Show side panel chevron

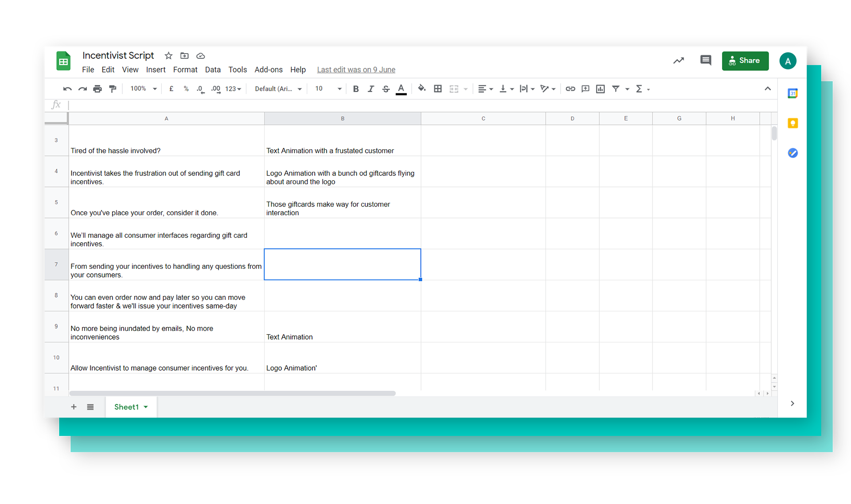click(x=792, y=403)
